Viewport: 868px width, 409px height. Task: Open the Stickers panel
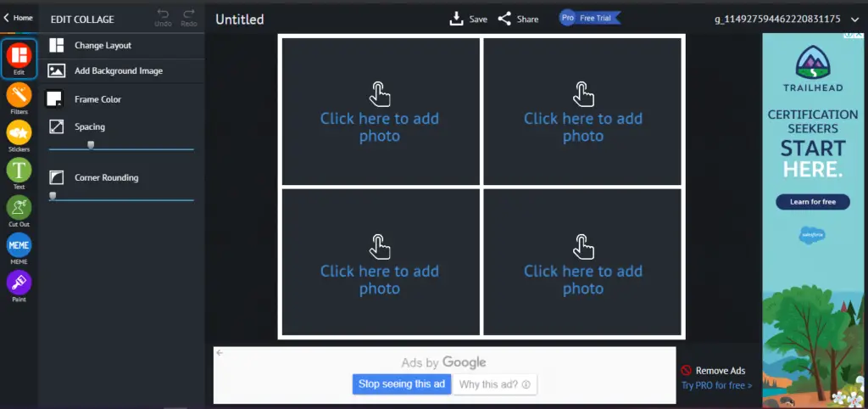click(x=19, y=133)
